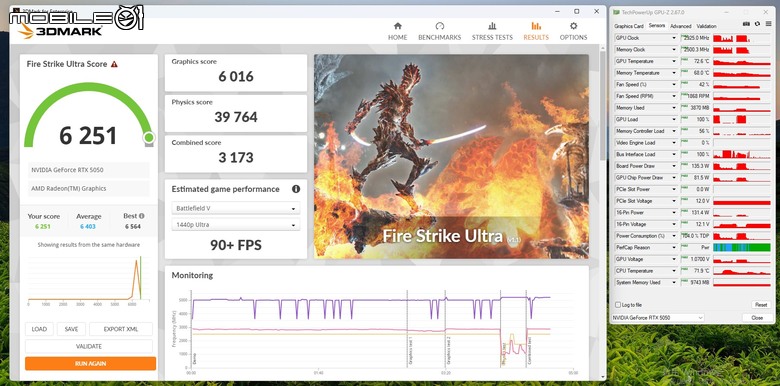Switch to the BENCHMARKS section

pyautogui.click(x=439, y=31)
